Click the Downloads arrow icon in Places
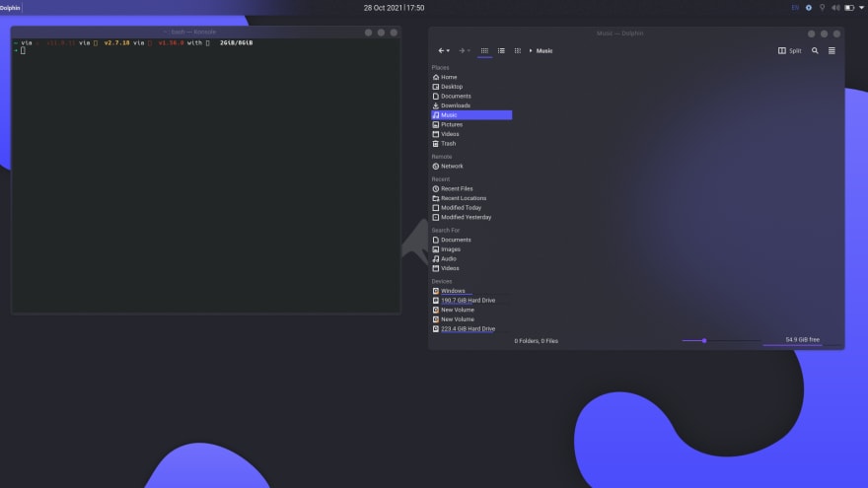Screen dimensions: 868x488 point(436,105)
